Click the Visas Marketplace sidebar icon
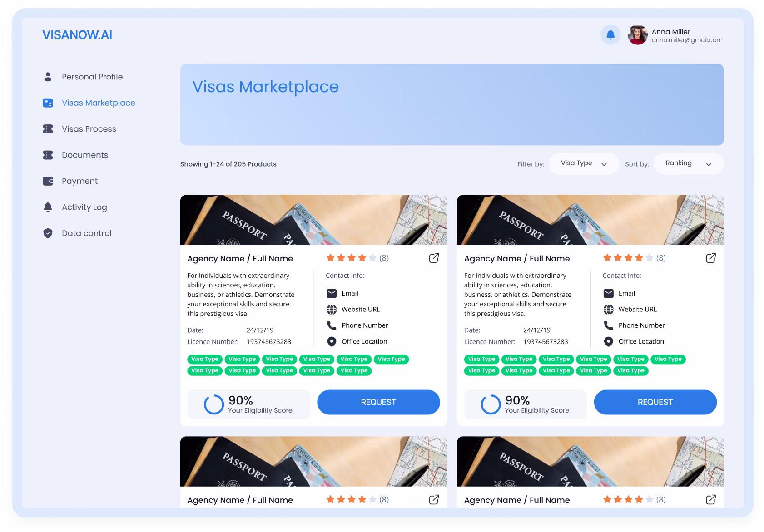The width and height of the screenshot is (764, 532). [x=48, y=103]
